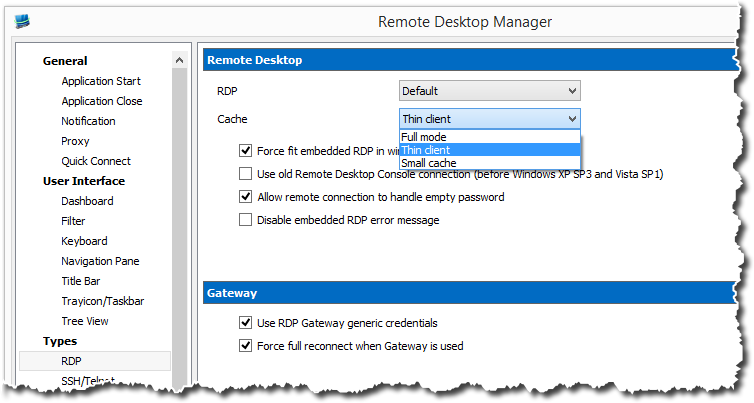Open Application Start settings
Image resolution: width=754 pixels, height=403 pixels.
(101, 81)
